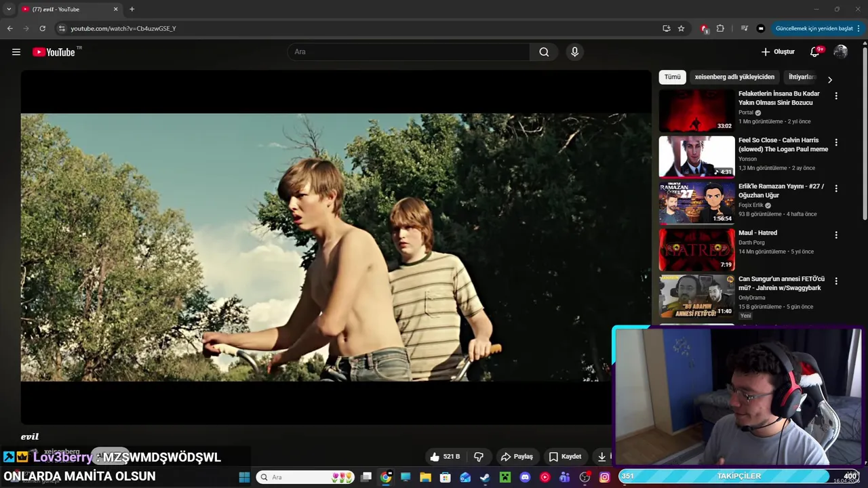Select the İhtiyarlar filter chip
The width and height of the screenshot is (868, 488).
(802, 77)
